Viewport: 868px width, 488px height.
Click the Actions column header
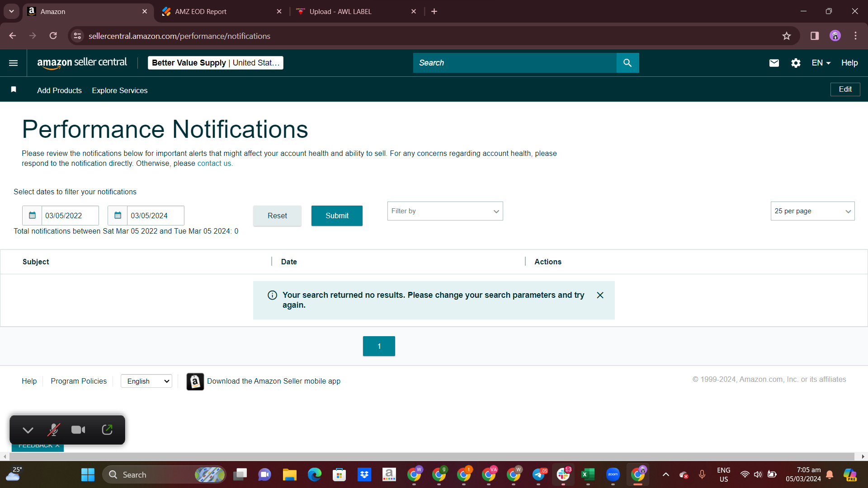[548, 262]
